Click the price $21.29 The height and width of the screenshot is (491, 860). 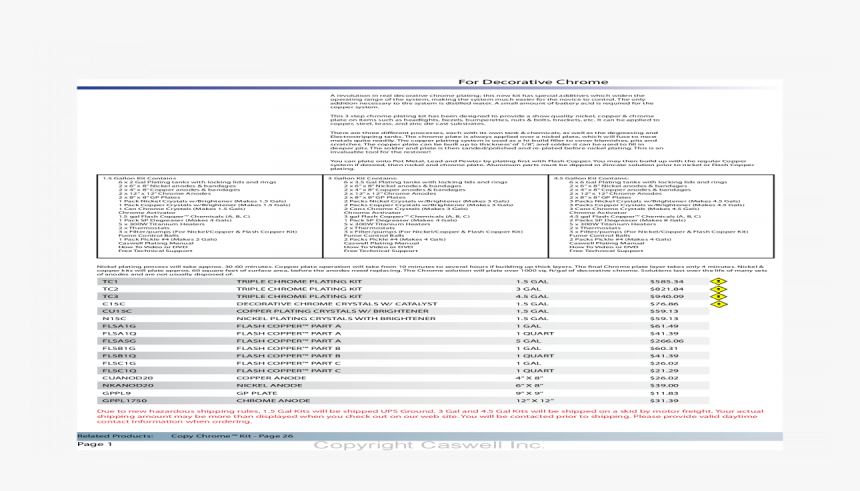point(664,370)
